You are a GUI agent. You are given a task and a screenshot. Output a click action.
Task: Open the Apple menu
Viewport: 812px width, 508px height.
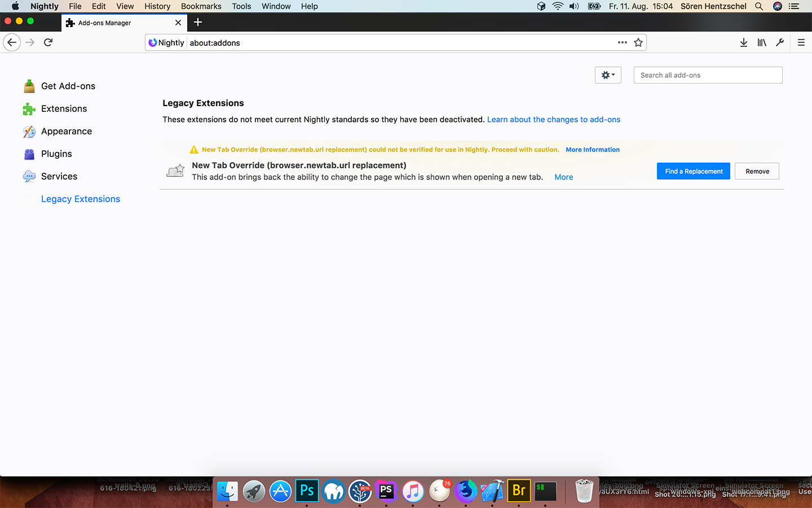pos(15,6)
